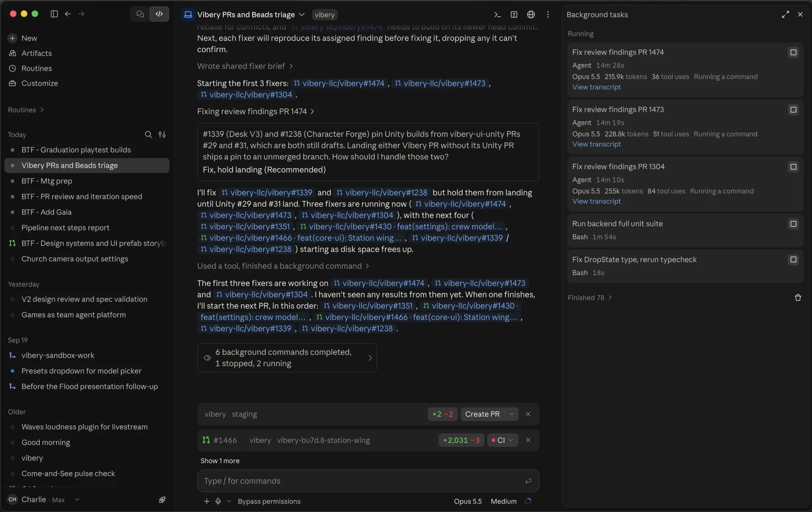
Task: Switch to chat view icon
Action: tap(140, 14)
